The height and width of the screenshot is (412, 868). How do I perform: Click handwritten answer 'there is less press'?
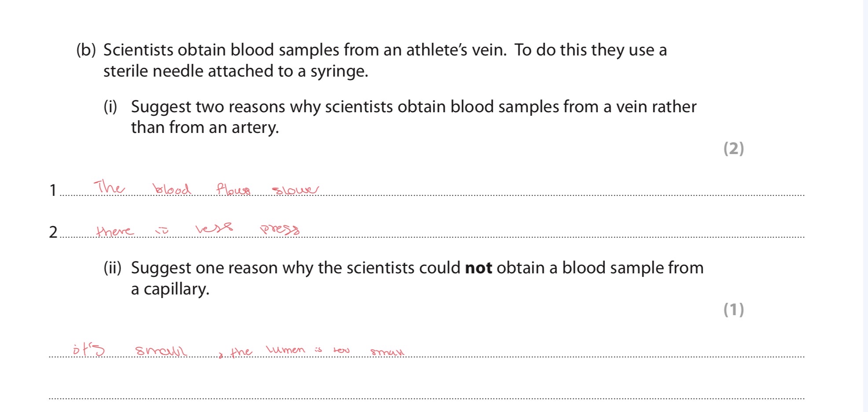[198, 230]
